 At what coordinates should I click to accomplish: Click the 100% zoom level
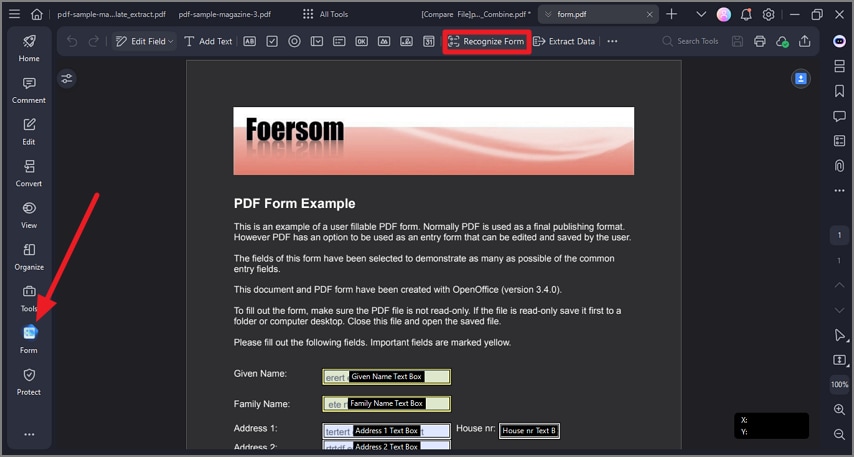pos(839,385)
